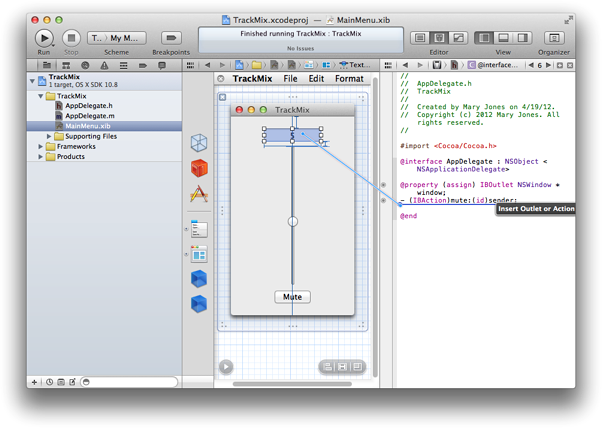Go back in Interface Builder jump bar
Screen dimensions: 602x428
tap(208, 65)
